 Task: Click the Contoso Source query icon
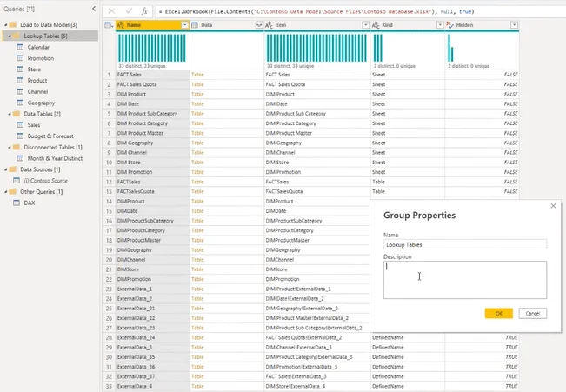[x=17, y=181]
